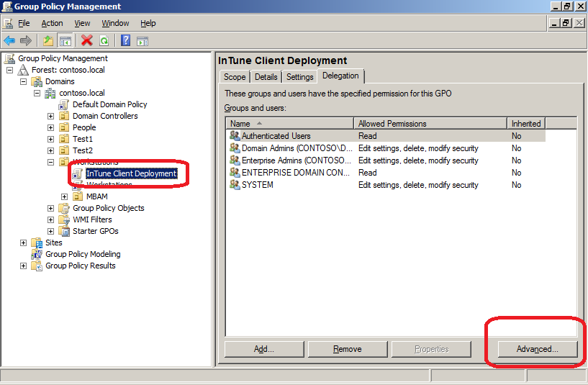Expand the Sites node

[x=23, y=243]
